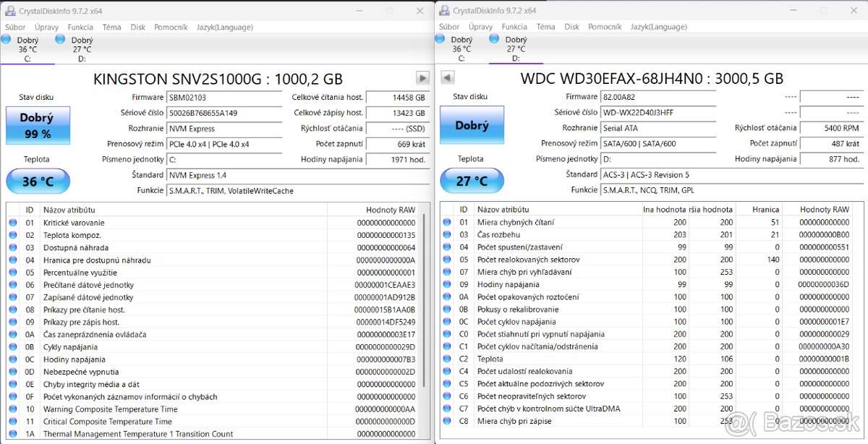Click blue dot beside Teplota attribute C2
Viewport: 868px width, 444px height.
click(x=447, y=358)
